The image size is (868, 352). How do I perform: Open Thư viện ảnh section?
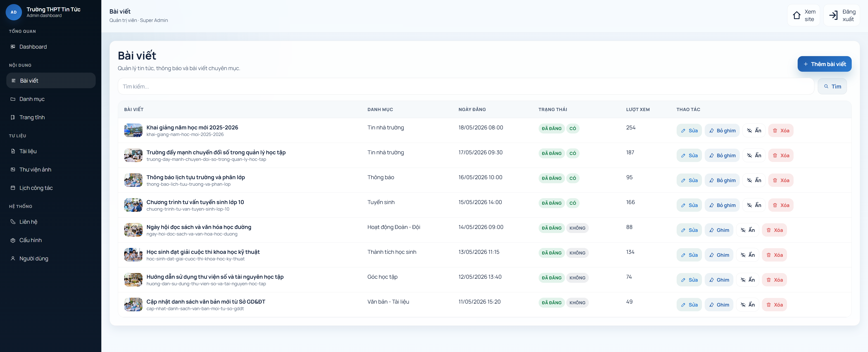tap(51, 169)
